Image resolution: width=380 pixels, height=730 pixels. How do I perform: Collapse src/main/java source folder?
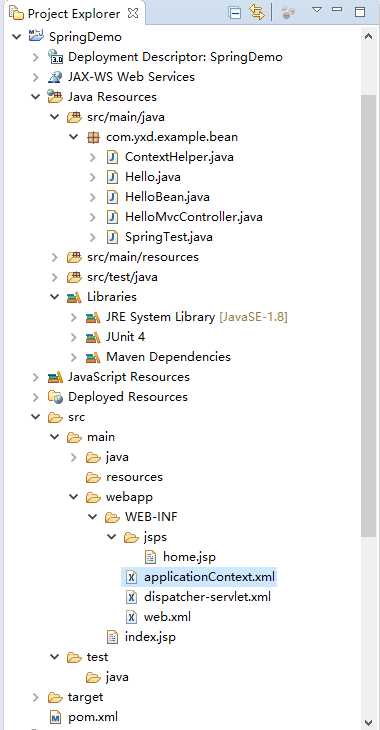[x=55, y=117]
